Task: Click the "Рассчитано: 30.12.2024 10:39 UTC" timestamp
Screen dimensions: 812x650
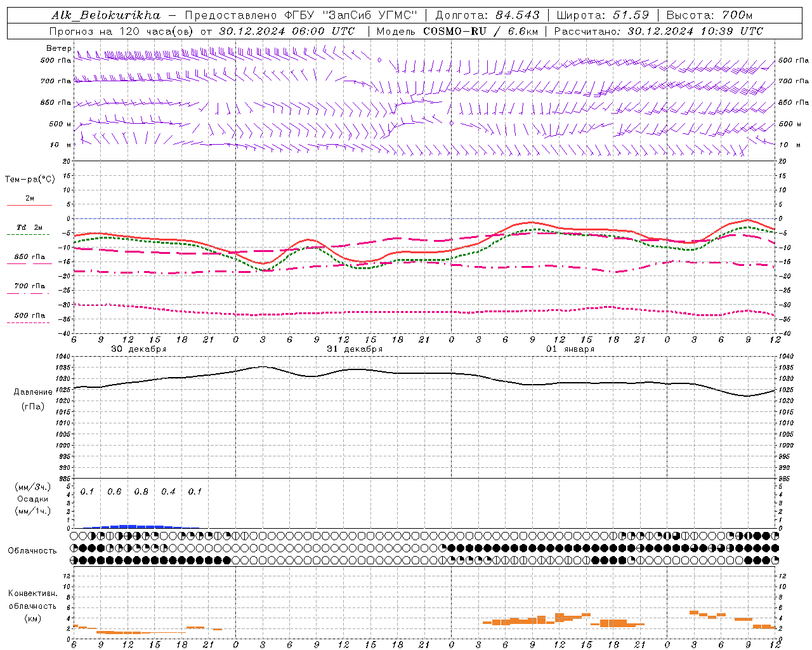Action: (658, 31)
